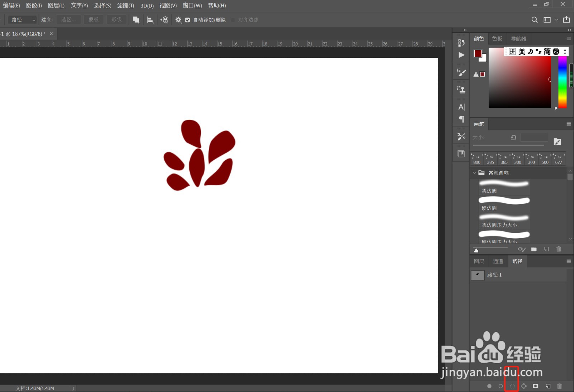Click the live tip brush preview toggle
This screenshot has height=392, width=574.
coord(522,249)
